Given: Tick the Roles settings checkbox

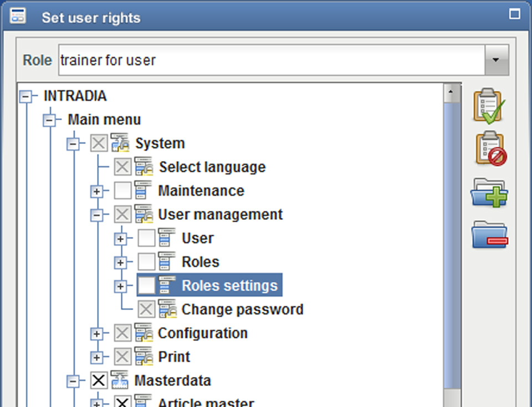Looking at the screenshot, I should click(x=146, y=286).
